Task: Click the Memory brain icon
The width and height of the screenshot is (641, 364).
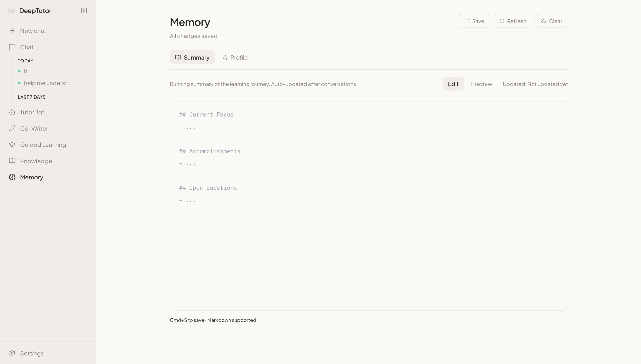Action: click(12, 177)
